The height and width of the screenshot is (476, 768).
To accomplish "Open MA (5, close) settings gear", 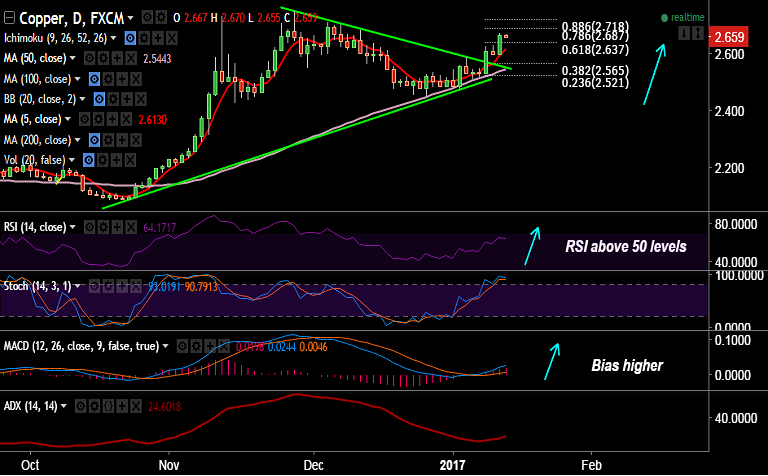I will (98, 119).
